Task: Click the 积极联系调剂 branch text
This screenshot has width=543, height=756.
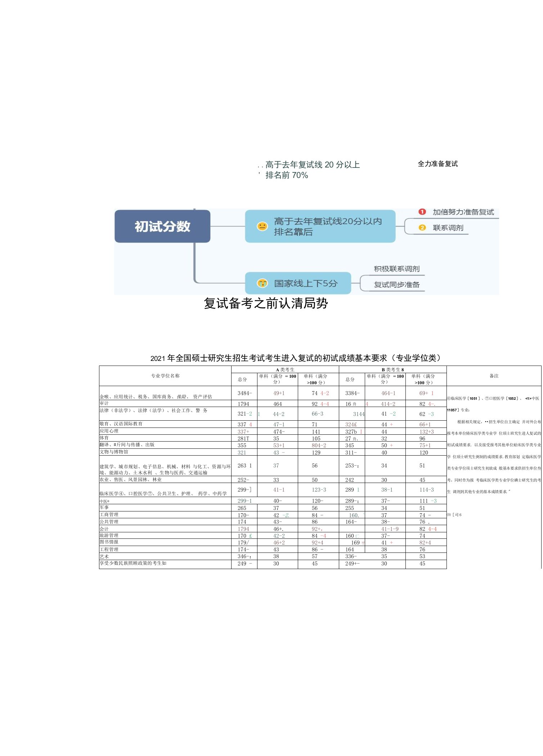Action: pos(396,269)
